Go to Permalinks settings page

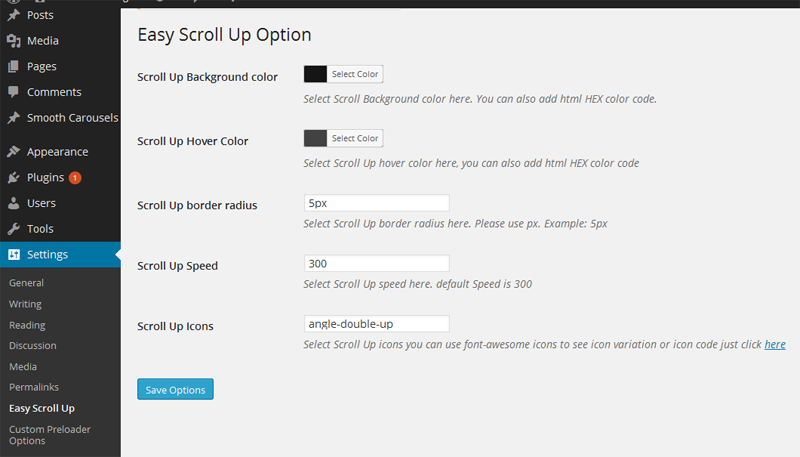tap(34, 387)
